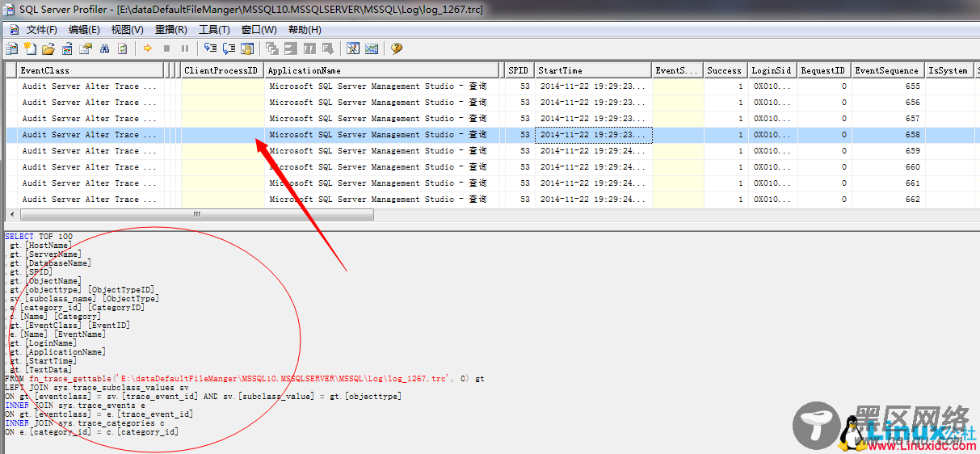Image resolution: width=980 pixels, height=454 pixels.
Task: Open the 视图(V) menu
Action: [x=127, y=30]
